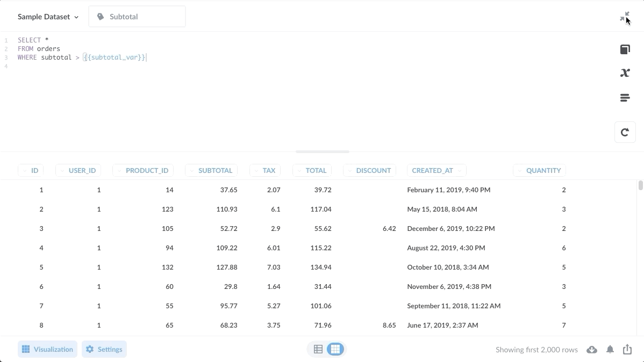The image size is (644, 362).
Task: Select the table grid view toggle
Action: (335, 349)
